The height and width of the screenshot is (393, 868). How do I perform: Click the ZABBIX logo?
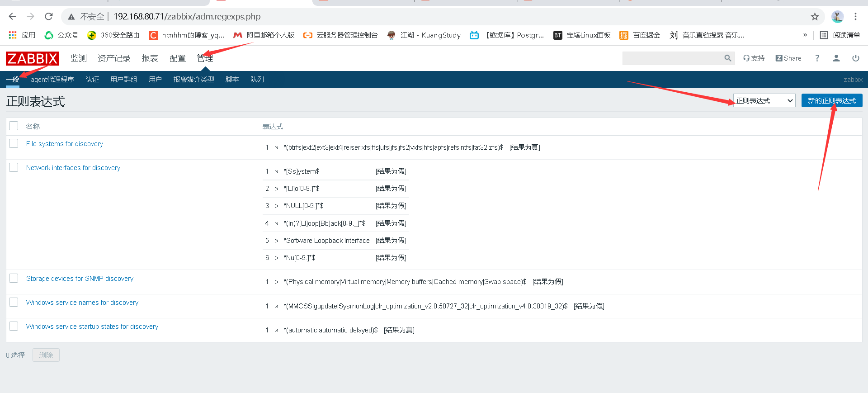(x=33, y=58)
